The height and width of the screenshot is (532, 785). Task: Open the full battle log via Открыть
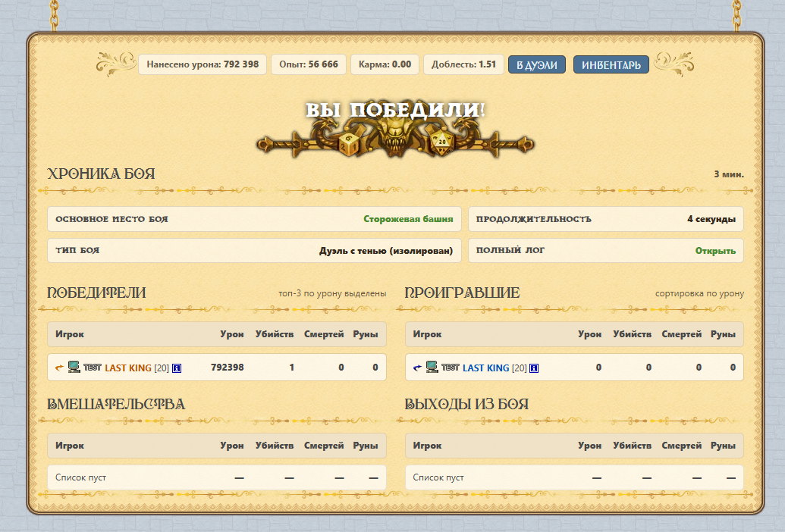point(715,251)
